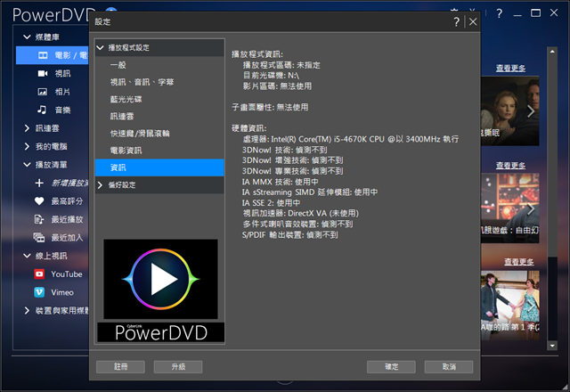Open 最近播放 recently played icon
Screen dimensions: 570x392
[39, 219]
